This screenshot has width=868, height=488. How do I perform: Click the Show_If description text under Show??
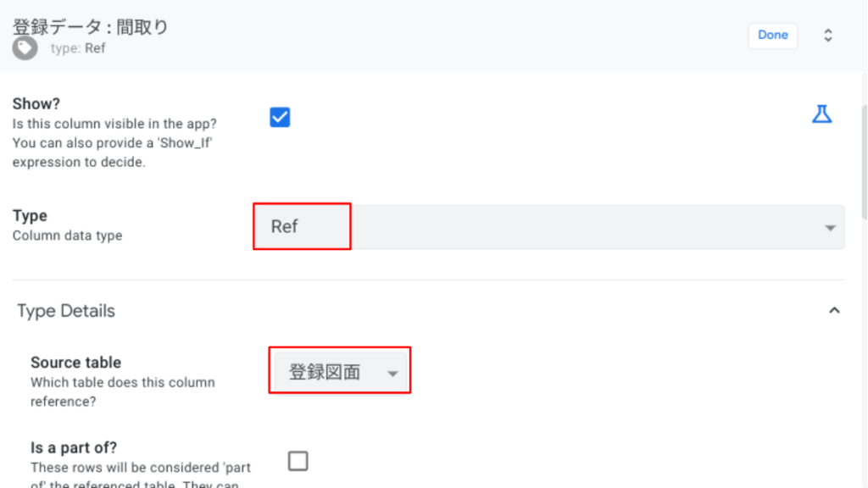point(114,142)
